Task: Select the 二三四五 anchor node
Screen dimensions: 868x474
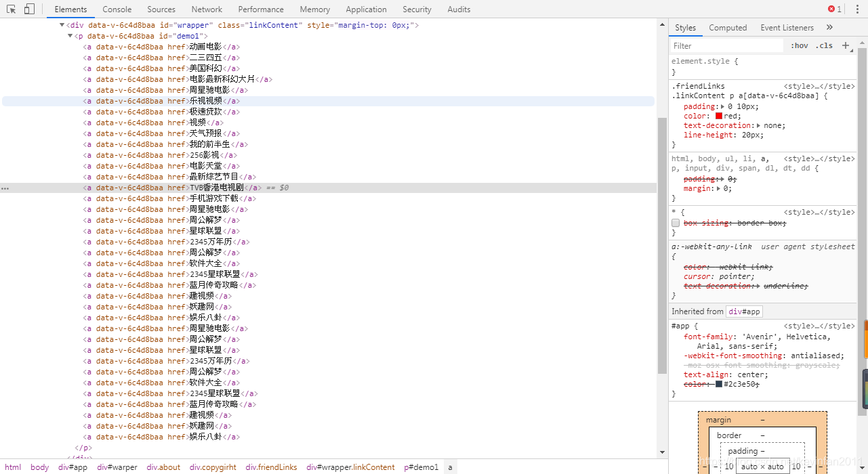Action: pos(161,58)
